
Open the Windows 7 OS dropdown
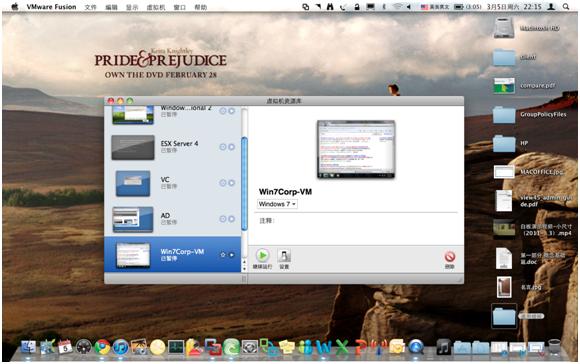(x=277, y=204)
